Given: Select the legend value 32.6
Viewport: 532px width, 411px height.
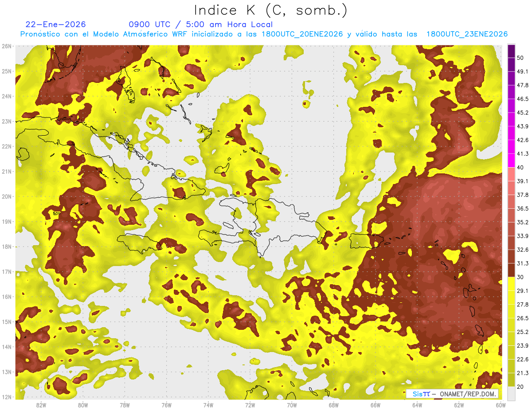Looking at the screenshot, I should pos(523,250).
